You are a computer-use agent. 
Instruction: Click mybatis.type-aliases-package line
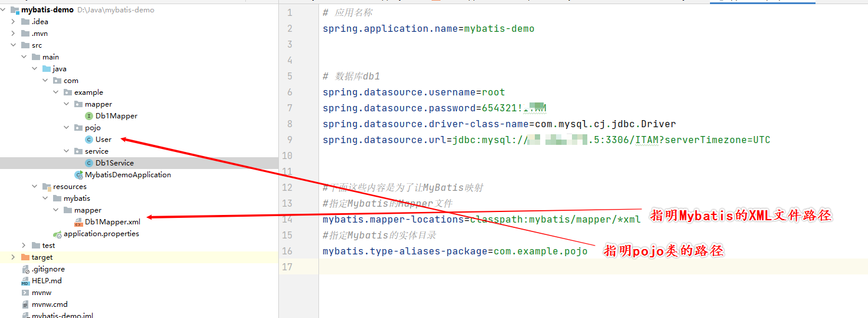pos(455,251)
